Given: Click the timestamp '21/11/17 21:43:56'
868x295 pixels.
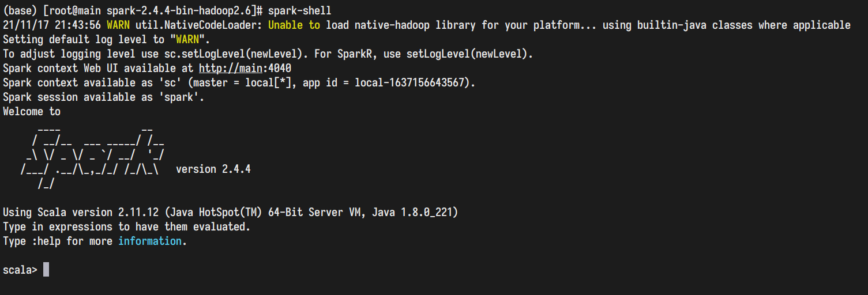Looking at the screenshot, I should click(52, 25).
